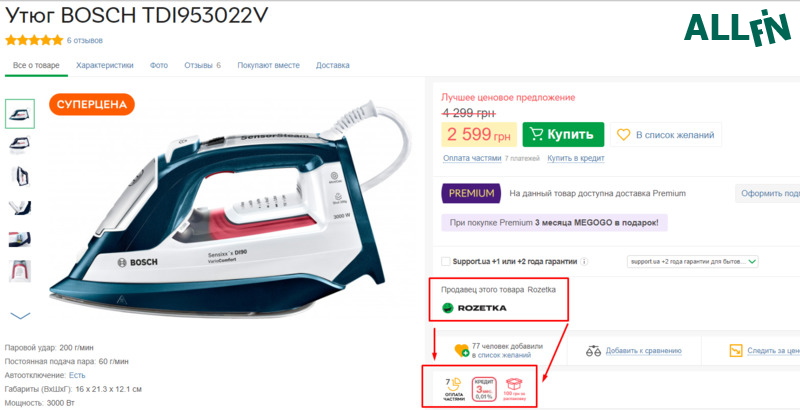The image size is (800, 410).
Task: Open the Оплата частями link
Action: pos(472,159)
